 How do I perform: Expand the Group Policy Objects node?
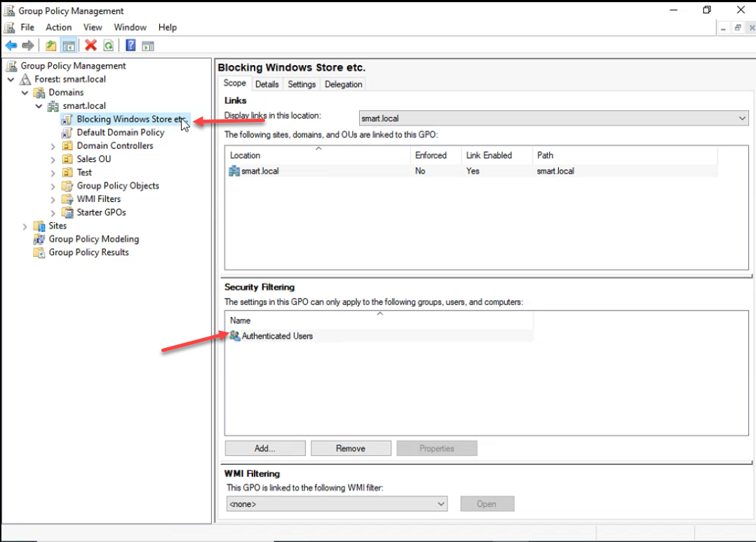[53, 186]
